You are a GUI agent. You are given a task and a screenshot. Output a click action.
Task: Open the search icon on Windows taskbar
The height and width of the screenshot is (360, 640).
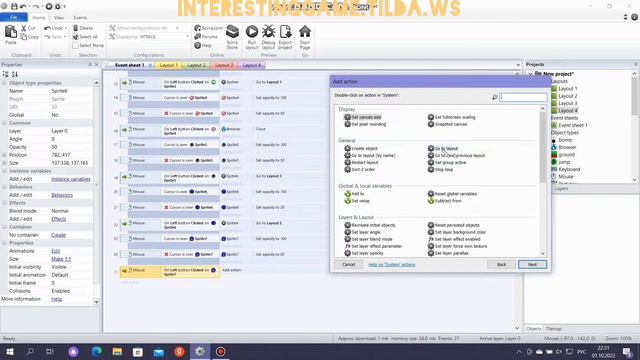(x=30, y=351)
